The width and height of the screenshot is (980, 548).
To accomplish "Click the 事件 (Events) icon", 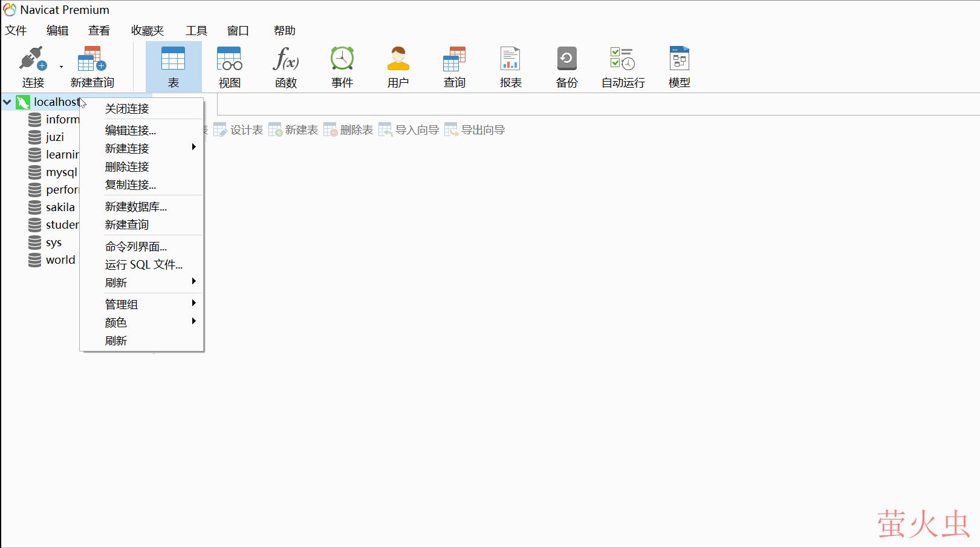I will 342,65.
